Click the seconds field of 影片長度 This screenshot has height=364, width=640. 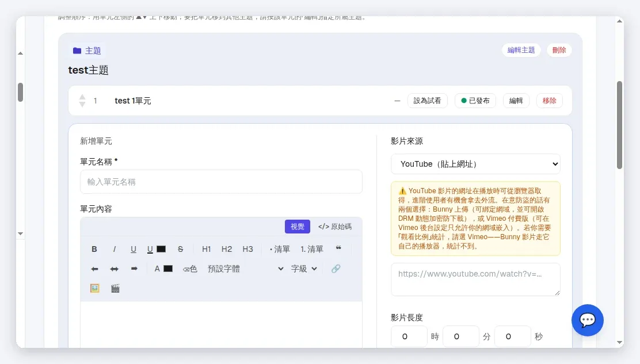pos(513,337)
